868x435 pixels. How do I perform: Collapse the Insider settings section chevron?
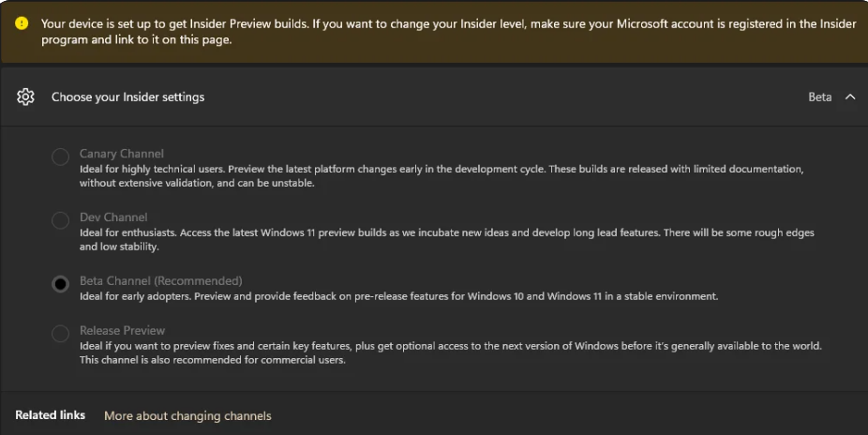[850, 97]
